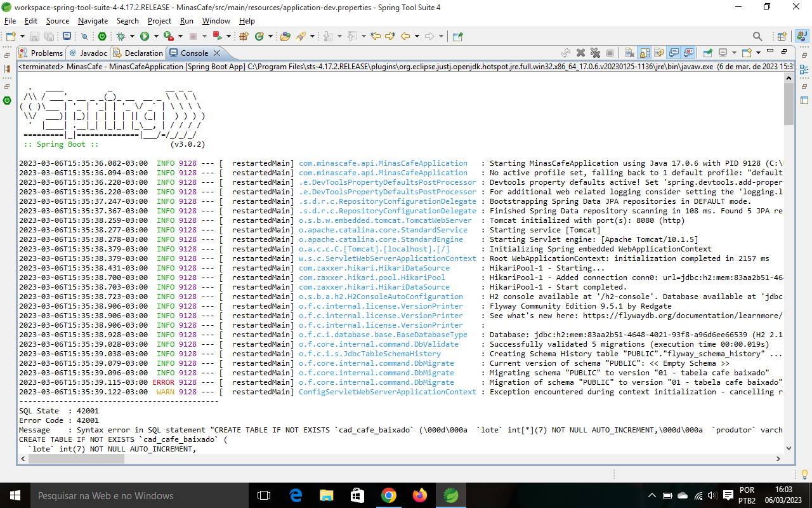The height and width of the screenshot is (508, 812).
Task: Minimize the Console view panel
Action: click(x=770, y=51)
